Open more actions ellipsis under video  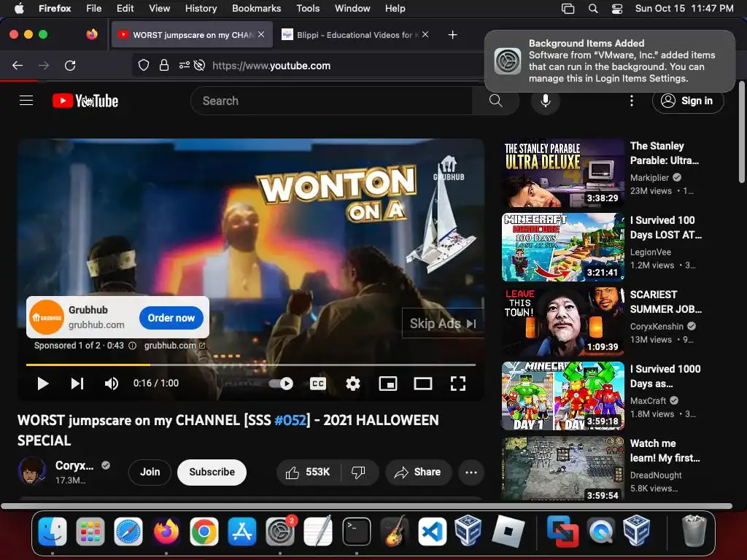[471, 472]
